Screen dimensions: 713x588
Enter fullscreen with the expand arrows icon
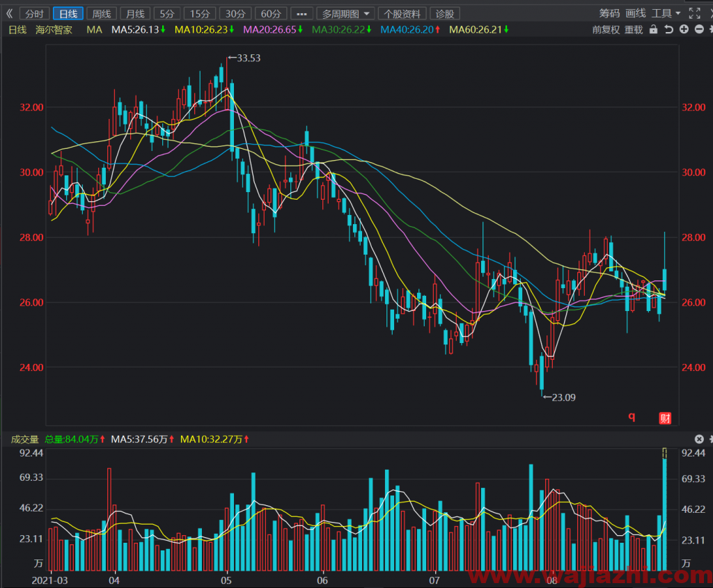[x=694, y=14]
